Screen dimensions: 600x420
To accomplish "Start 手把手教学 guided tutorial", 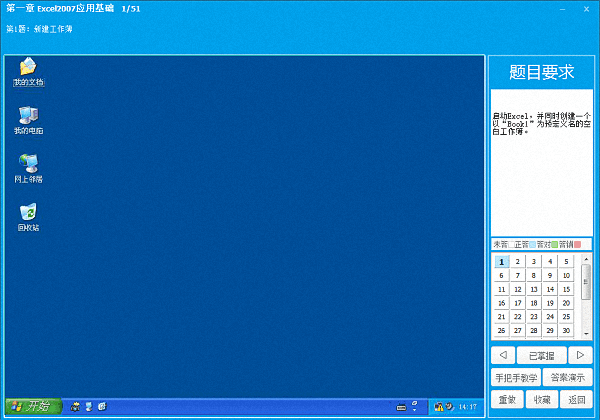I will [516, 378].
